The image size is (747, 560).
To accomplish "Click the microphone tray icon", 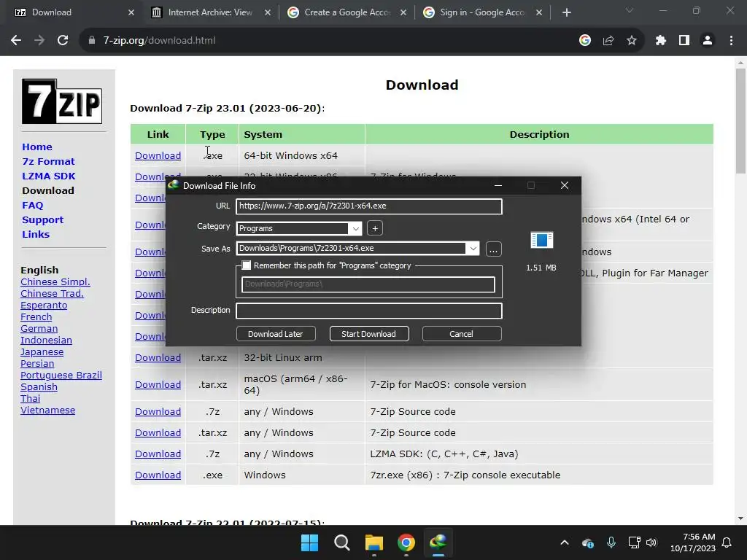I will point(611,542).
